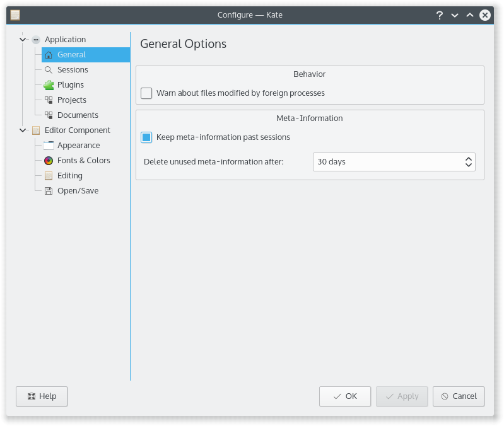Click the Projects tree icon
The image size is (504, 426).
[x=49, y=100]
